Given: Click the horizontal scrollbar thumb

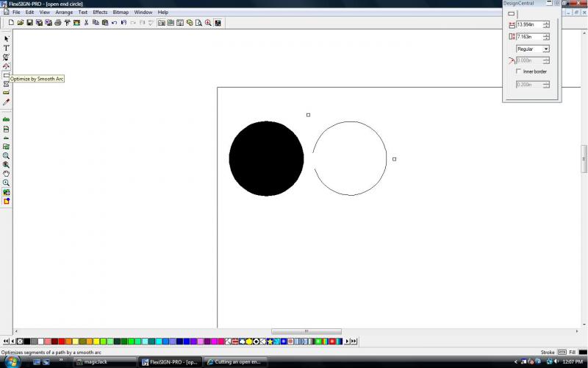Looking at the screenshot, I should [x=306, y=331].
